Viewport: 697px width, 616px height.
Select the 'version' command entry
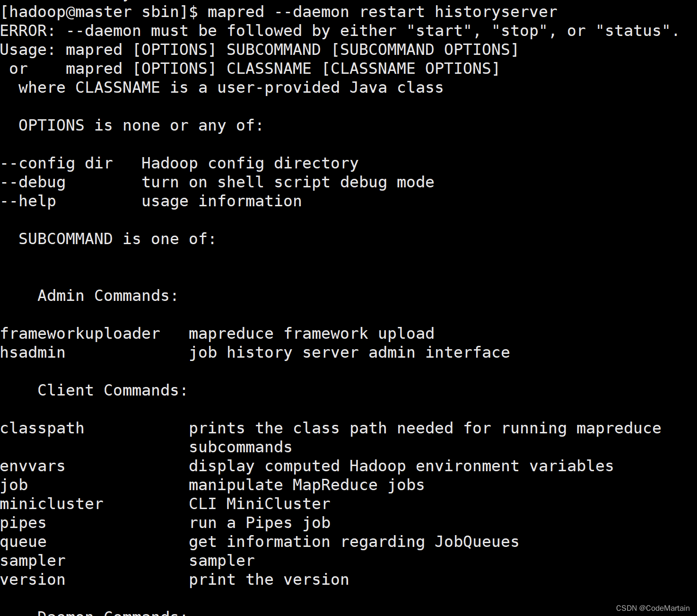(x=33, y=580)
